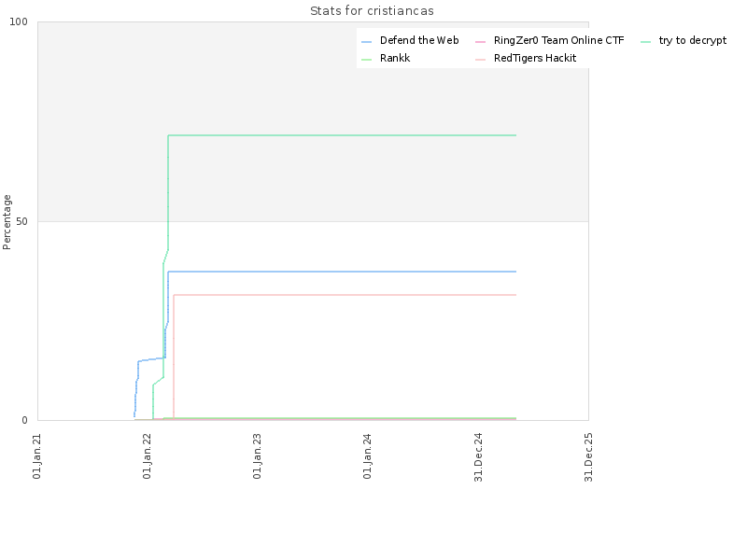Click the Rankk legend label
Screen dimensions: 747x560
point(395,58)
